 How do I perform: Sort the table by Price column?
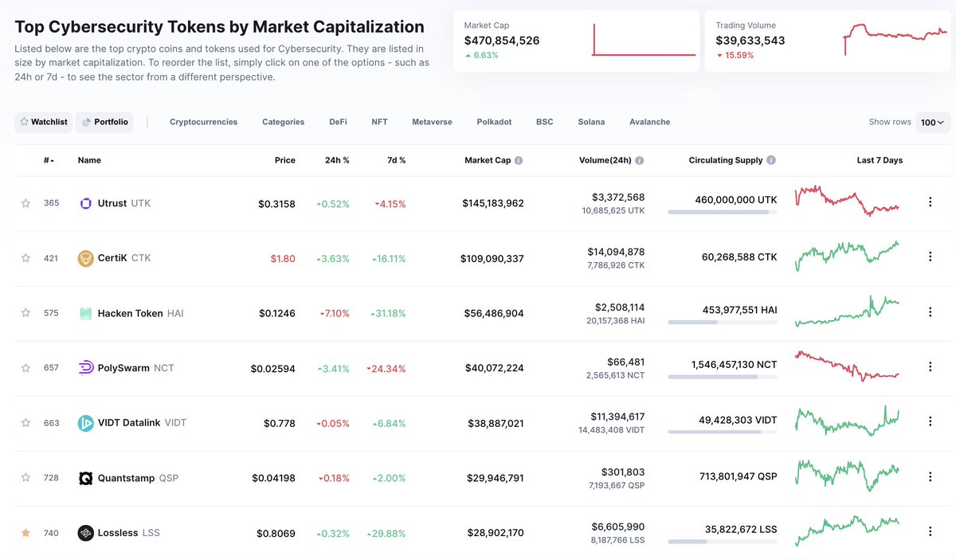[284, 160]
